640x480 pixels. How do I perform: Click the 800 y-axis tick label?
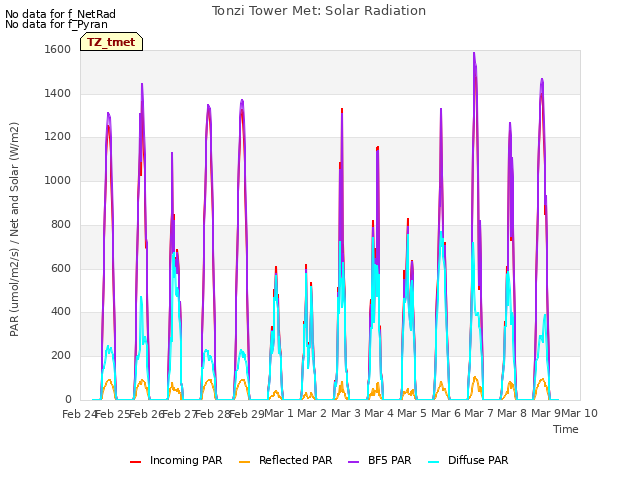[x=61, y=224]
